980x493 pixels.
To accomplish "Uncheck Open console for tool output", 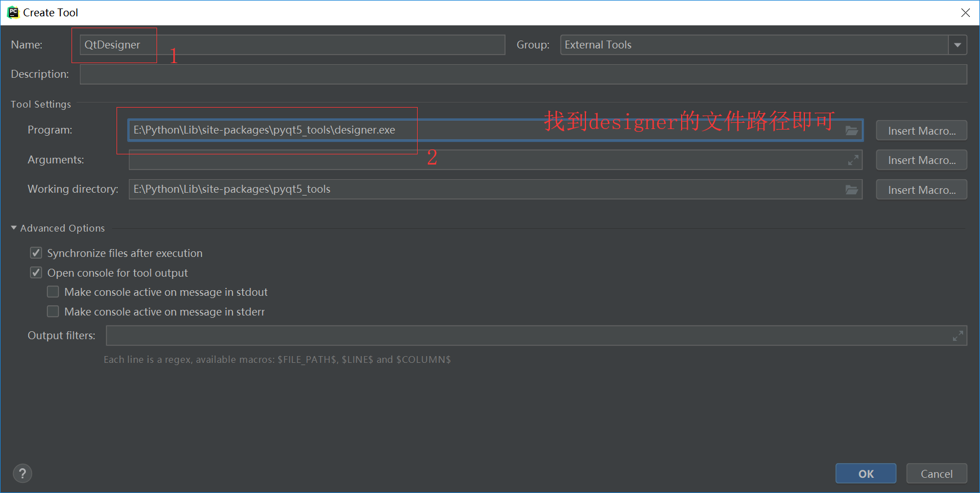I will tap(36, 273).
